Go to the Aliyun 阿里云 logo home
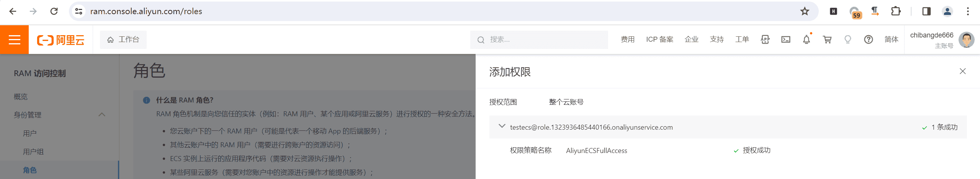The width and height of the screenshot is (980, 179). click(x=61, y=40)
